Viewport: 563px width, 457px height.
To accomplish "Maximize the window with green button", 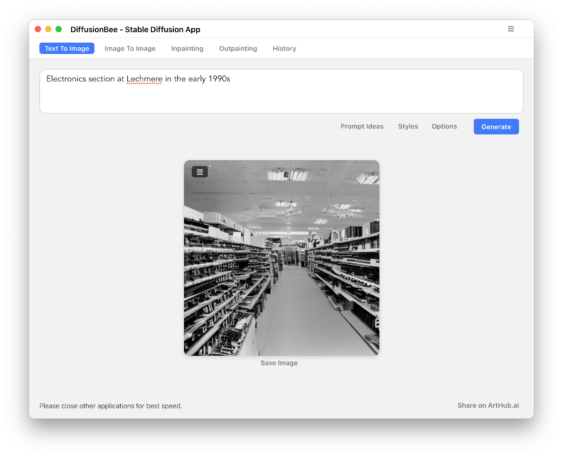I will tap(59, 29).
